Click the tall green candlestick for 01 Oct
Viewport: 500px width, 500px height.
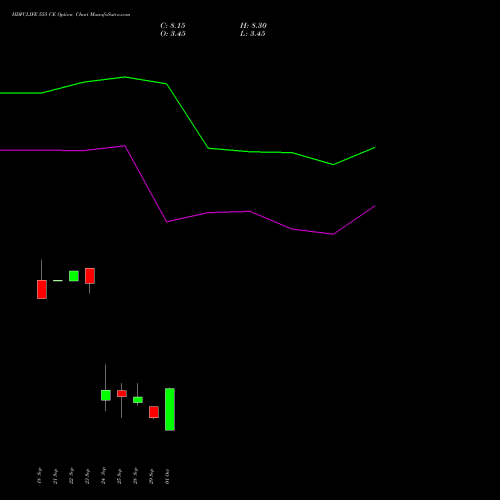point(170,409)
